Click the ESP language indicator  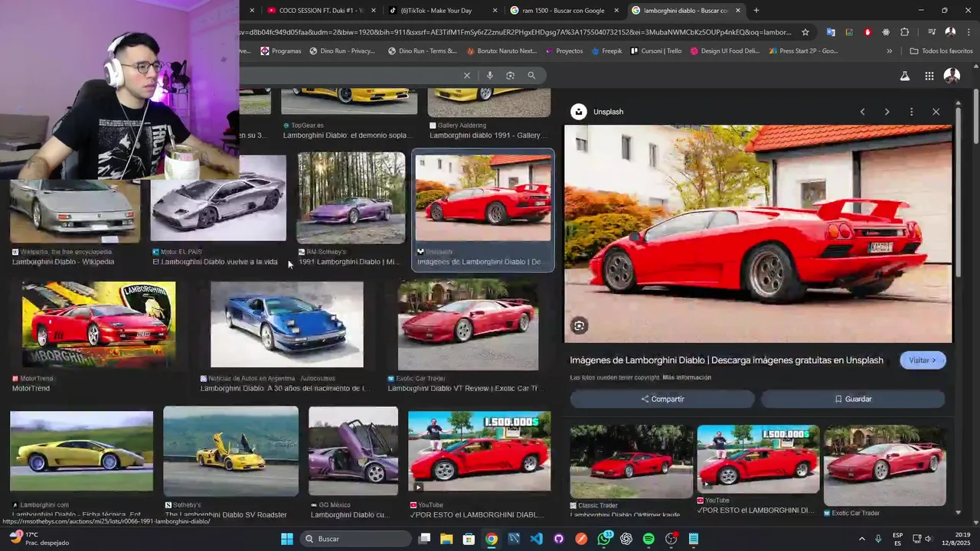[897, 539]
